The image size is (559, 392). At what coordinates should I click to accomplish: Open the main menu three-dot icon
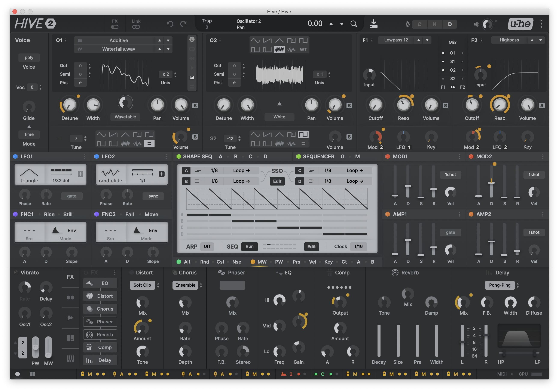(x=541, y=24)
